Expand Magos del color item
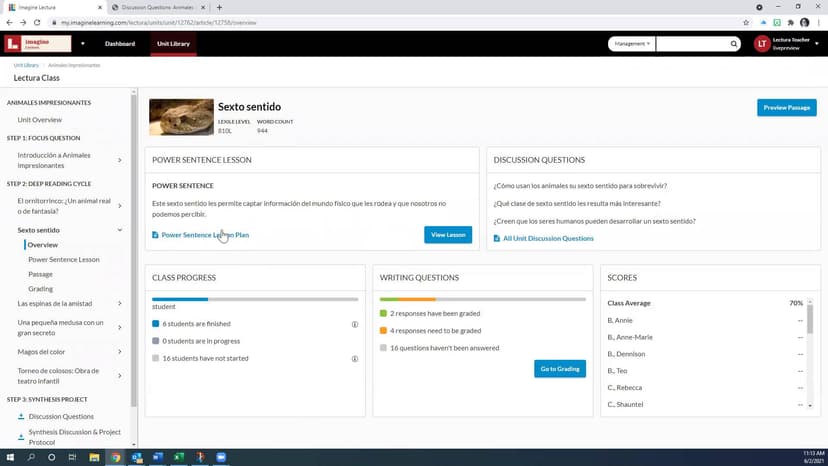The height and width of the screenshot is (466, 828). pyautogui.click(x=120, y=352)
